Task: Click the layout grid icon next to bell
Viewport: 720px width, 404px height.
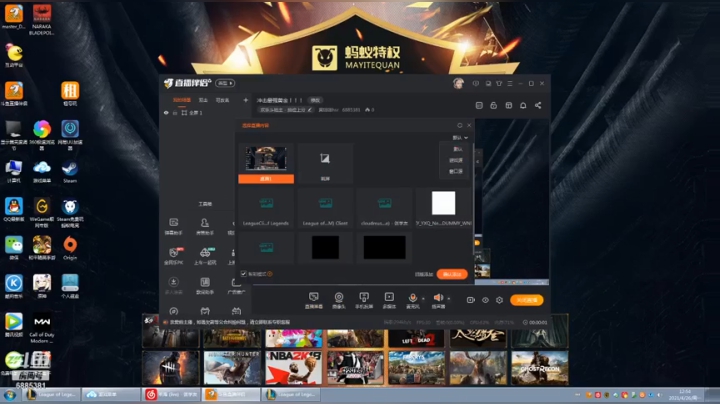Action: pyautogui.click(x=509, y=106)
